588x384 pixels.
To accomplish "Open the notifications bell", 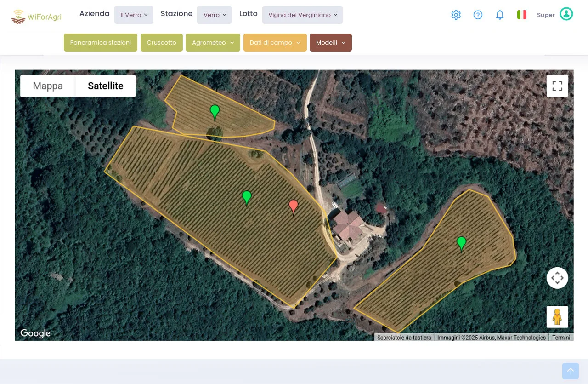I will point(500,15).
